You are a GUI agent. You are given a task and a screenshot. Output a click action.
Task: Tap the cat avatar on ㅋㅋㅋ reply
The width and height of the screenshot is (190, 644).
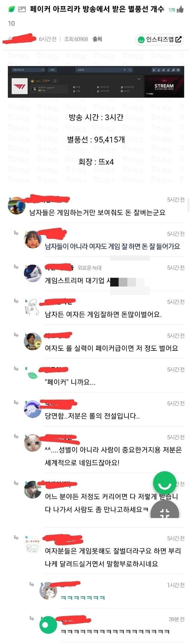48,591
